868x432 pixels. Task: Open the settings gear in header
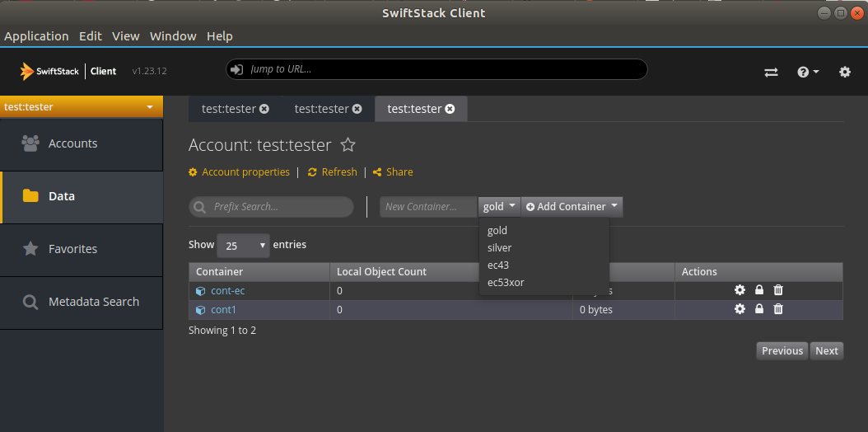click(x=845, y=72)
